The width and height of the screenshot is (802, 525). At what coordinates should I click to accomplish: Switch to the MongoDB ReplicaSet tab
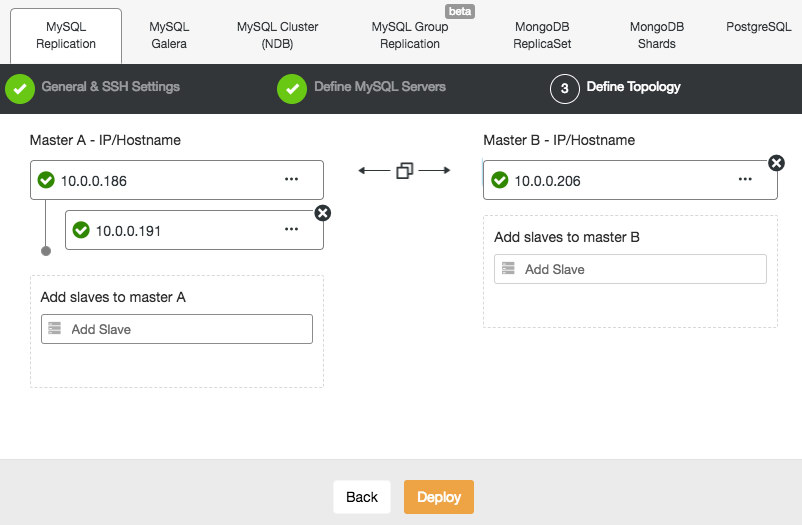tap(542, 35)
